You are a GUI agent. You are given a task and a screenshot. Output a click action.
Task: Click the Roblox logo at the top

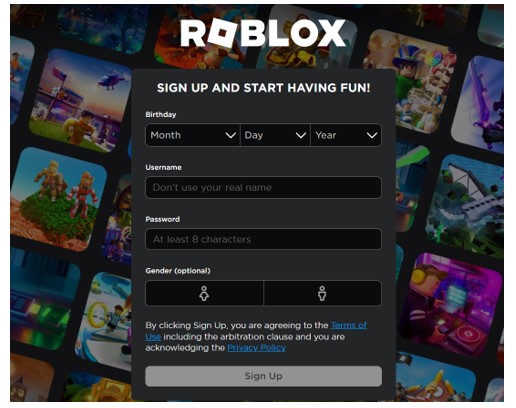coord(263,33)
